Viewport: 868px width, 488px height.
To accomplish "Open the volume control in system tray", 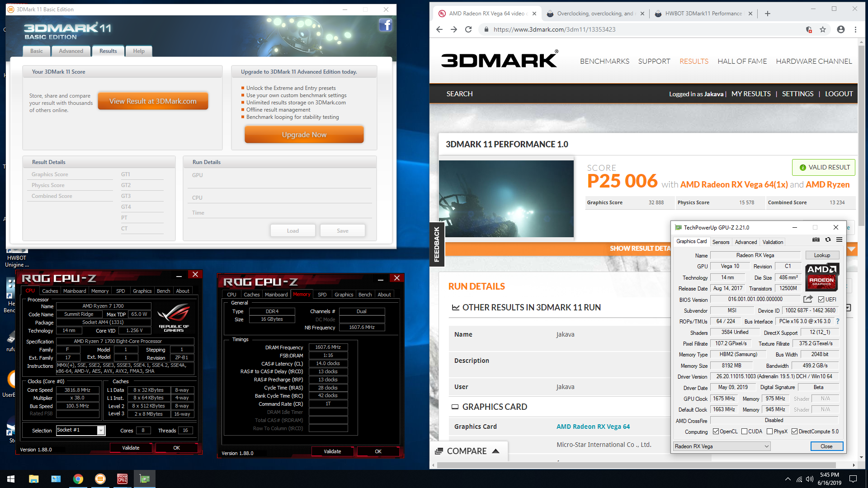I will point(810,479).
